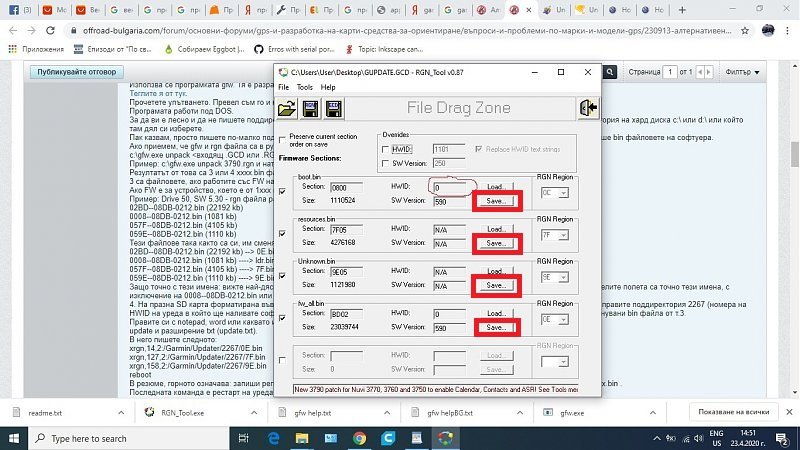This screenshot has height=450, width=800.
Task: Enable Preserve current section order on save
Action: (282, 137)
